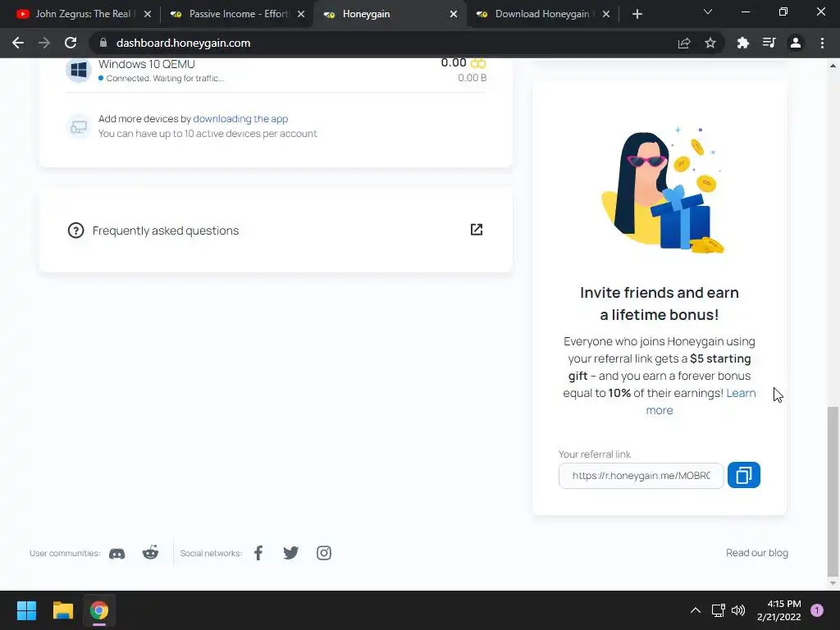Close the Passive Income tab

(x=301, y=14)
